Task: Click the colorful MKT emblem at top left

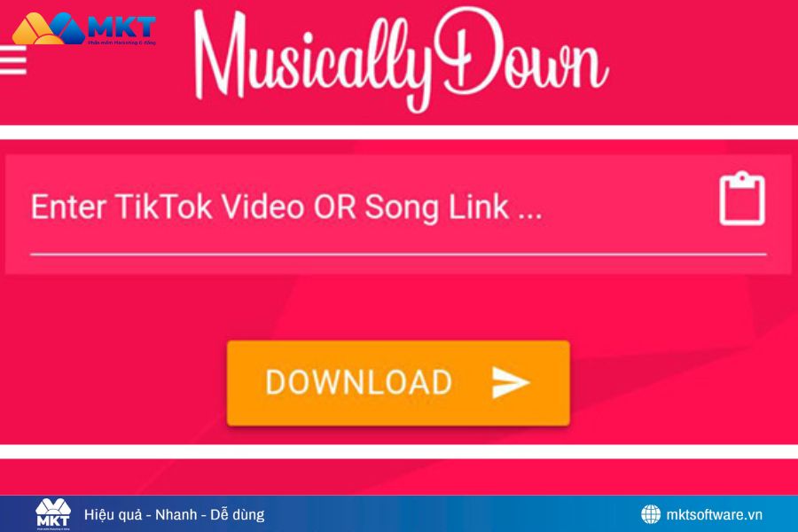Action: coord(49,28)
